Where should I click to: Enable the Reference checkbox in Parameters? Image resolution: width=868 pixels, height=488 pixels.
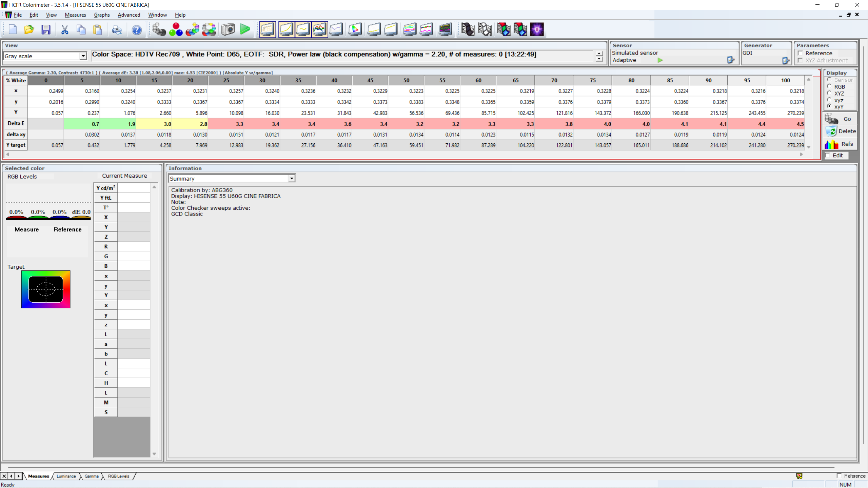(801, 53)
